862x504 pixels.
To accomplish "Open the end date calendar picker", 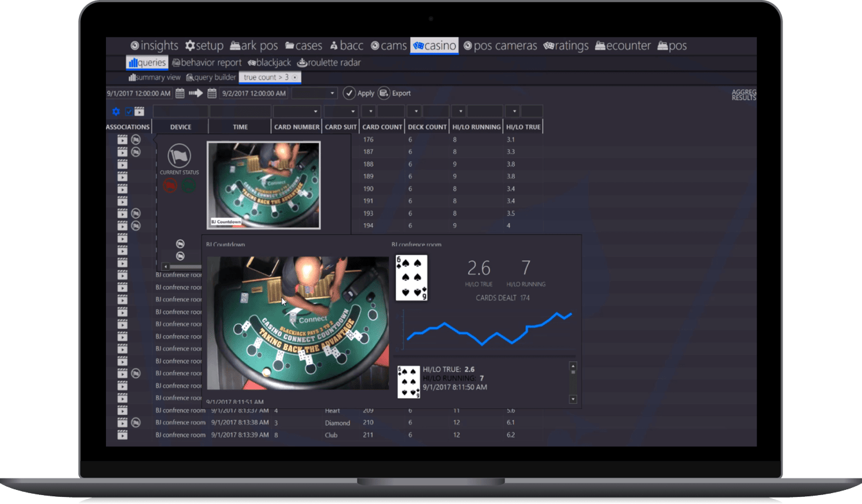I will [212, 94].
